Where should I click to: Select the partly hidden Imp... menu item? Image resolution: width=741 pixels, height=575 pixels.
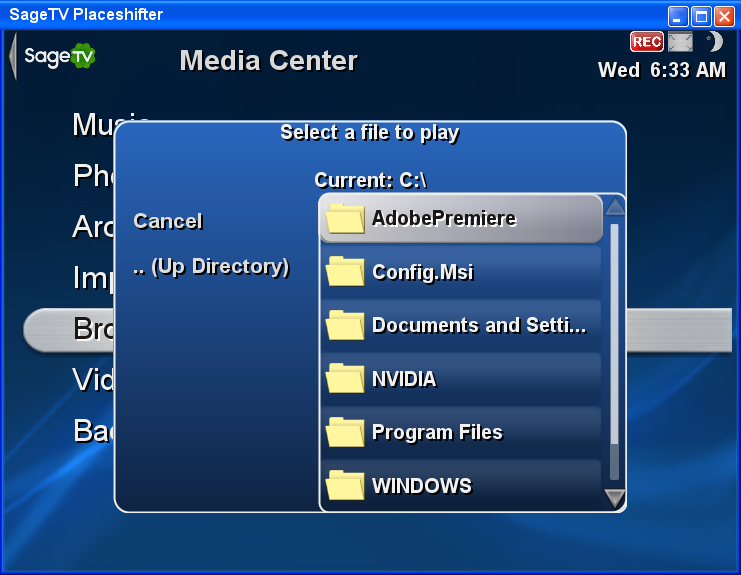coord(93,277)
